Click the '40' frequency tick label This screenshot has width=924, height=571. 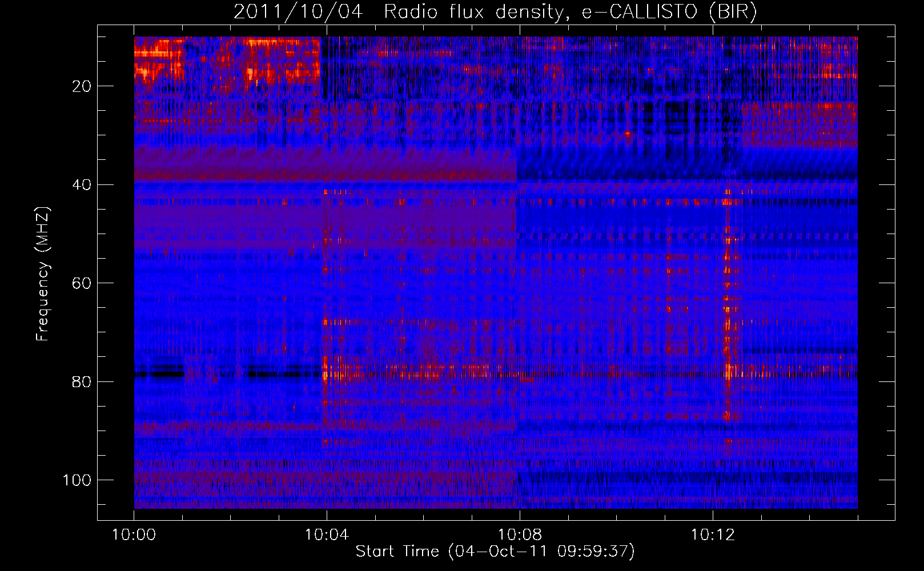82,185
